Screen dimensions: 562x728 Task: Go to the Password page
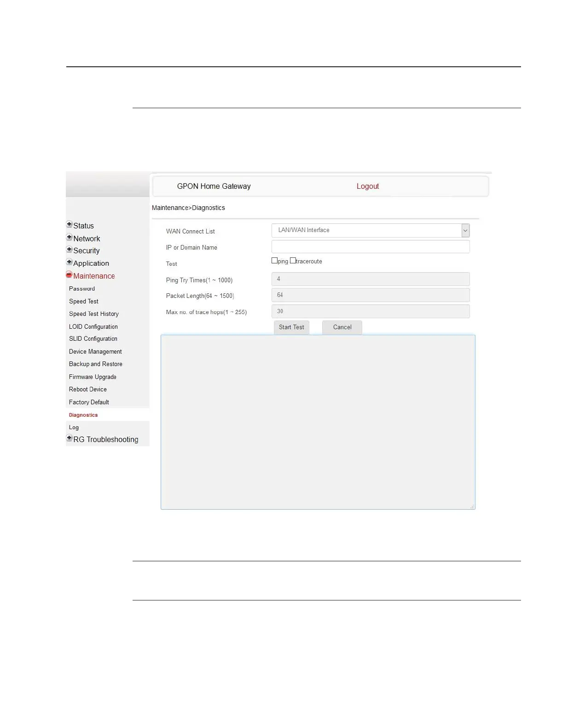click(82, 289)
